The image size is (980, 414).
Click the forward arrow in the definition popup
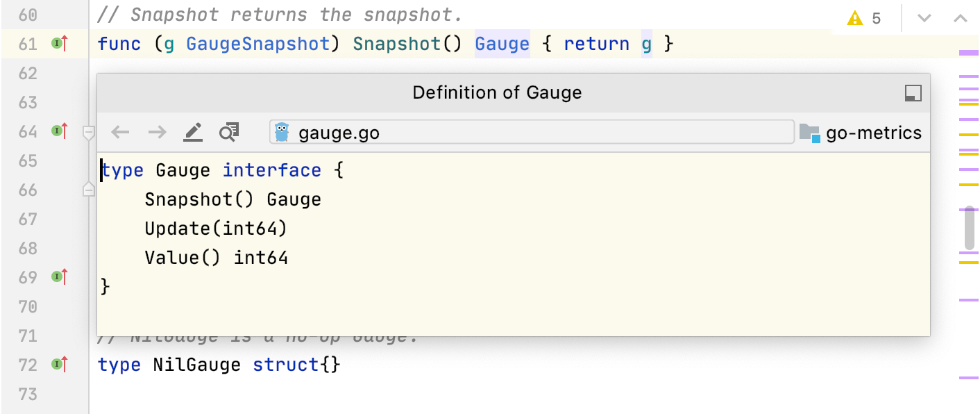click(157, 132)
